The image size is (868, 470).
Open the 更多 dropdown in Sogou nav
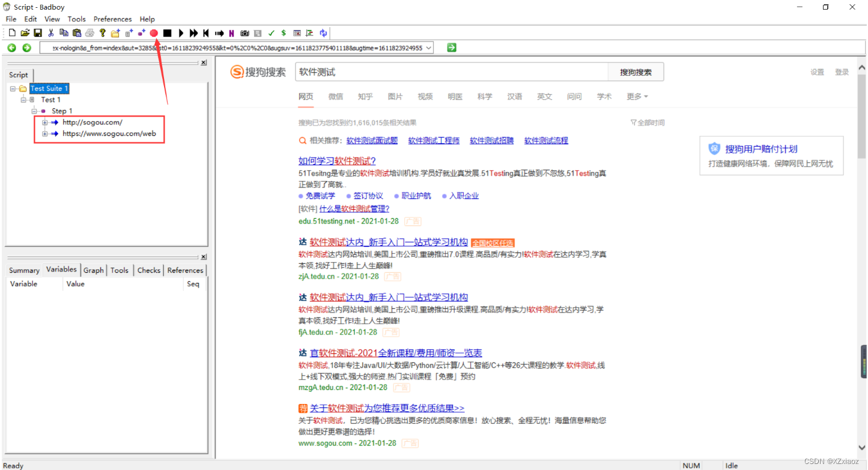(x=637, y=96)
